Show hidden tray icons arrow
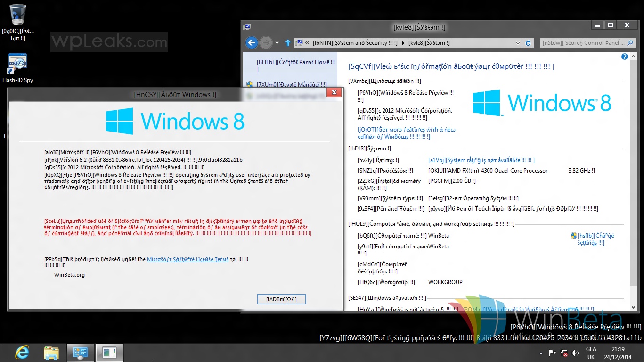 tap(540, 353)
